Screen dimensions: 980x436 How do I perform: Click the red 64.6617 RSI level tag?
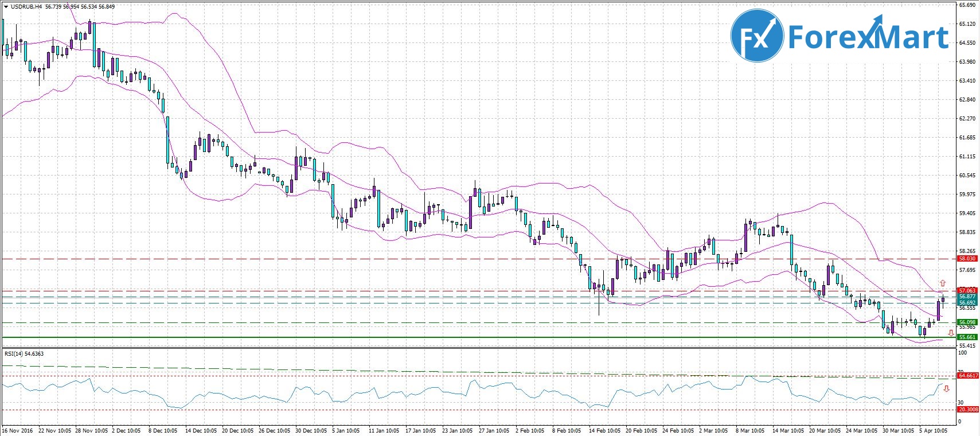968,376
